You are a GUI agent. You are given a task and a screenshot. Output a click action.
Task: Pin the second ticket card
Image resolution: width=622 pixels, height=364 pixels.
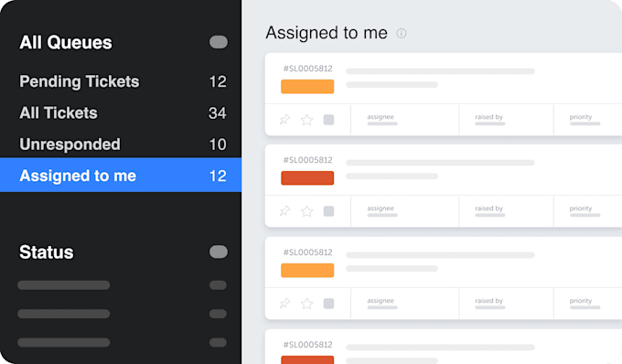[284, 211]
